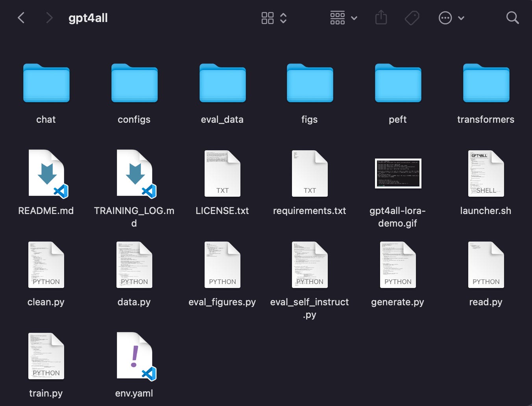532x406 pixels.
Task: Click the Tags toolbar icon
Action: click(412, 18)
